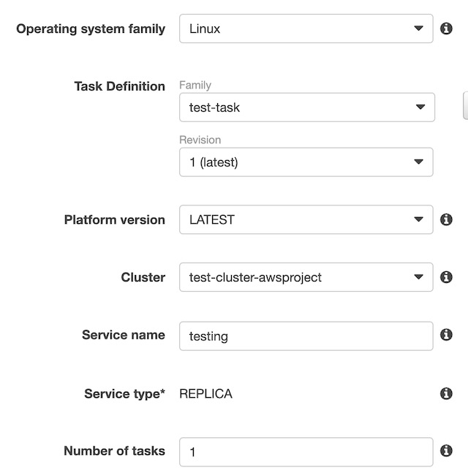
Task: Click info icon beside Operating system family
Action: point(446,29)
